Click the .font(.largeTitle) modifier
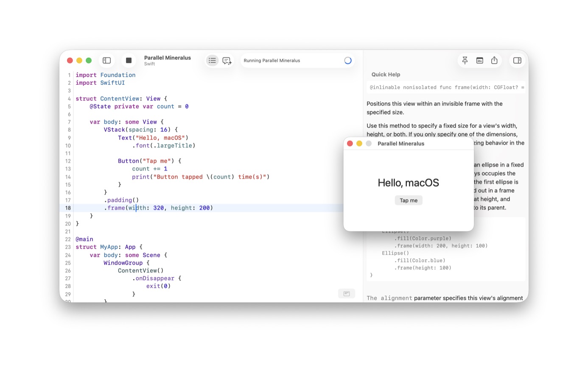 coord(164,146)
